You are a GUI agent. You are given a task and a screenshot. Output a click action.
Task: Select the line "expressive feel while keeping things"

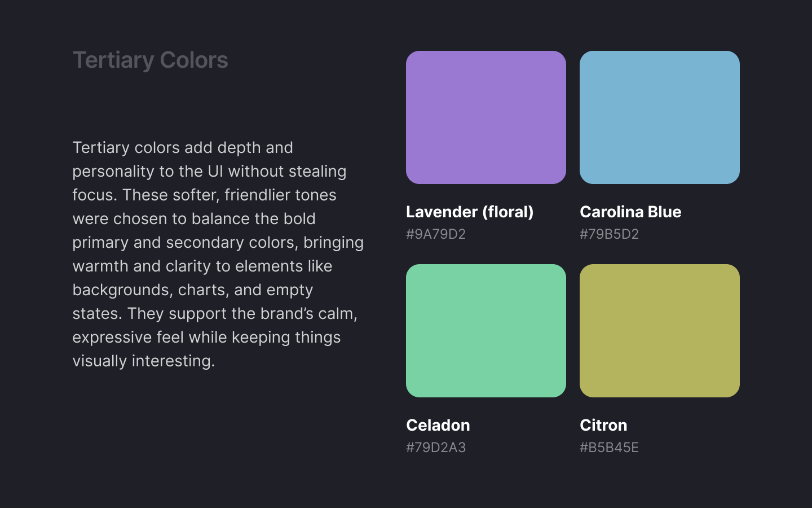pyautogui.click(x=206, y=338)
